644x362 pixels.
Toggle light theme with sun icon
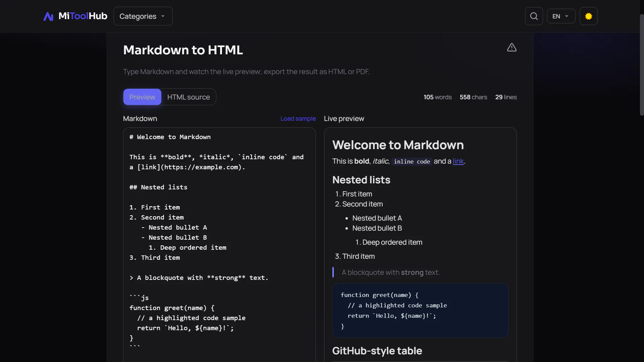tap(588, 16)
